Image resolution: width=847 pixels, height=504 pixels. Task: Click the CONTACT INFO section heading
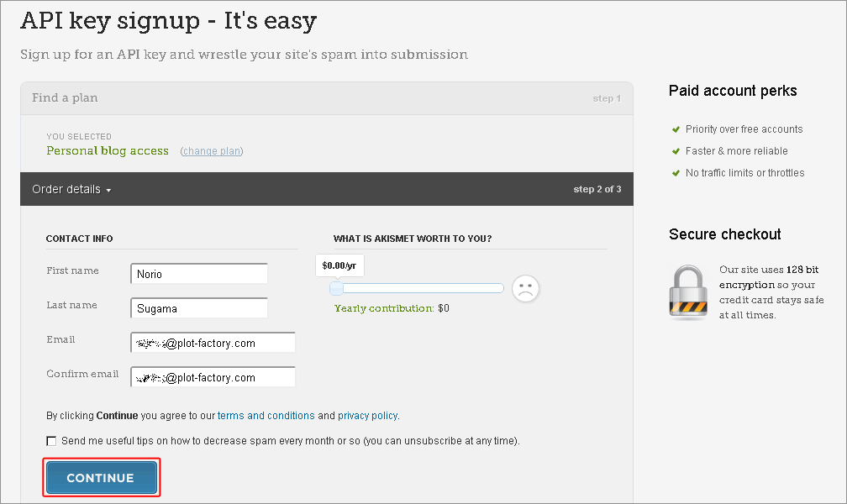pyautogui.click(x=79, y=239)
